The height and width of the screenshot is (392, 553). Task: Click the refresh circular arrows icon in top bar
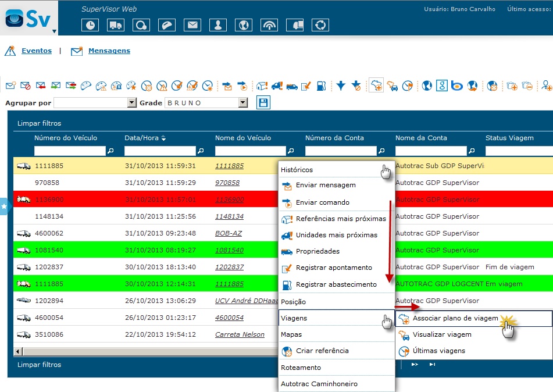pyautogui.click(x=320, y=25)
